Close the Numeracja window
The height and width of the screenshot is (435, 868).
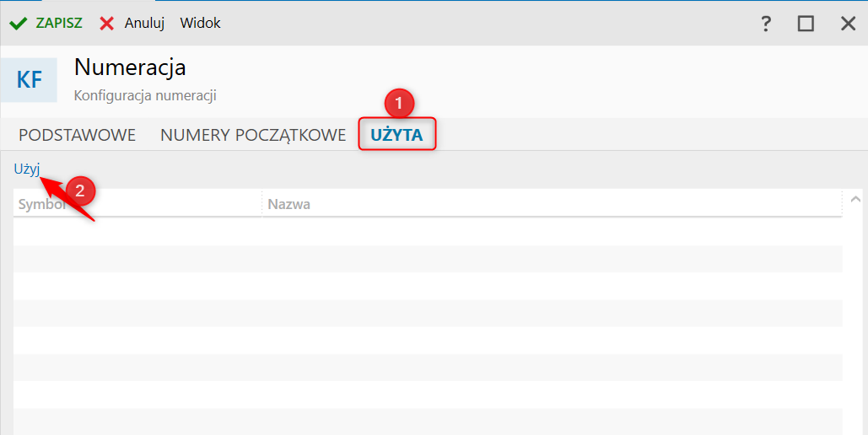click(848, 24)
